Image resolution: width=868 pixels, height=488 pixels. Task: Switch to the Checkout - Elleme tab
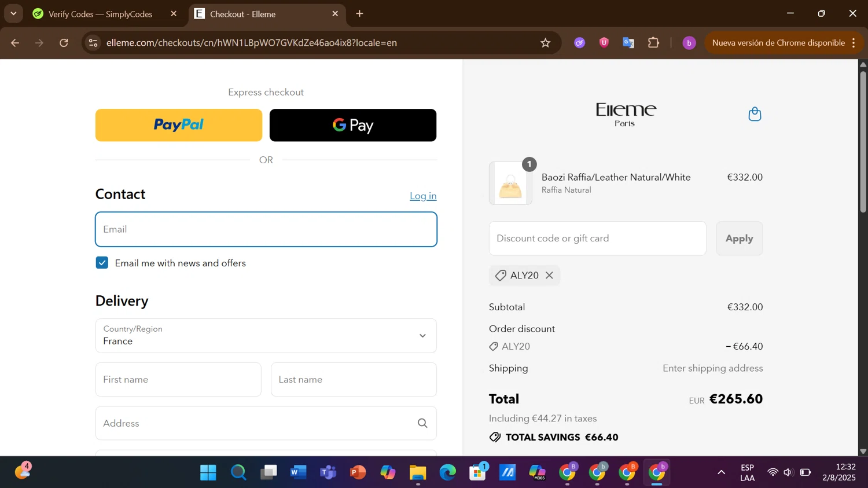point(267,14)
